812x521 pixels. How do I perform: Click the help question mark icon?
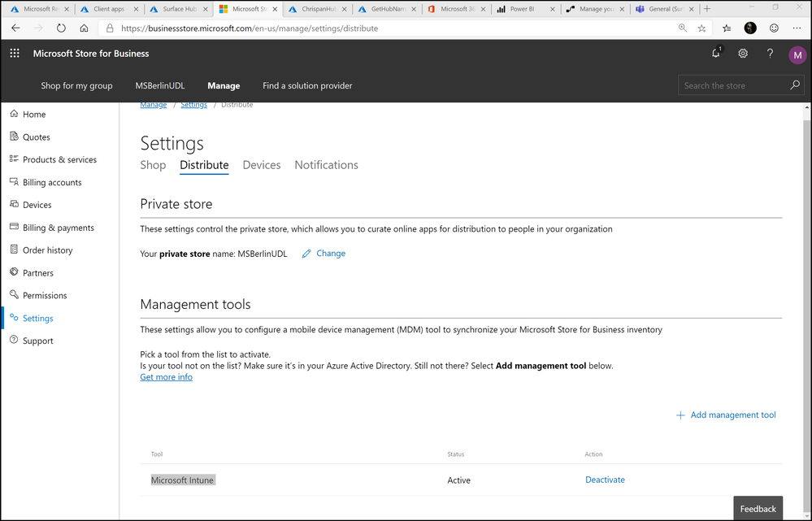coord(770,54)
